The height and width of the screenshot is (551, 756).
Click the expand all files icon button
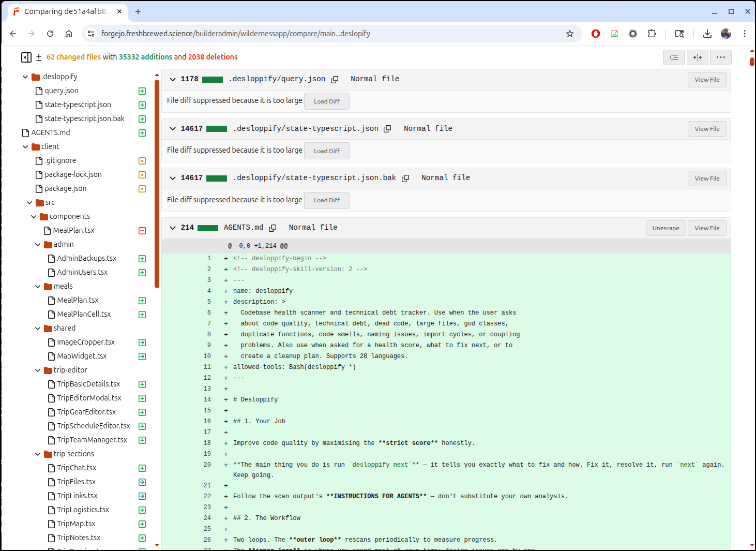click(x=673, y=57)
